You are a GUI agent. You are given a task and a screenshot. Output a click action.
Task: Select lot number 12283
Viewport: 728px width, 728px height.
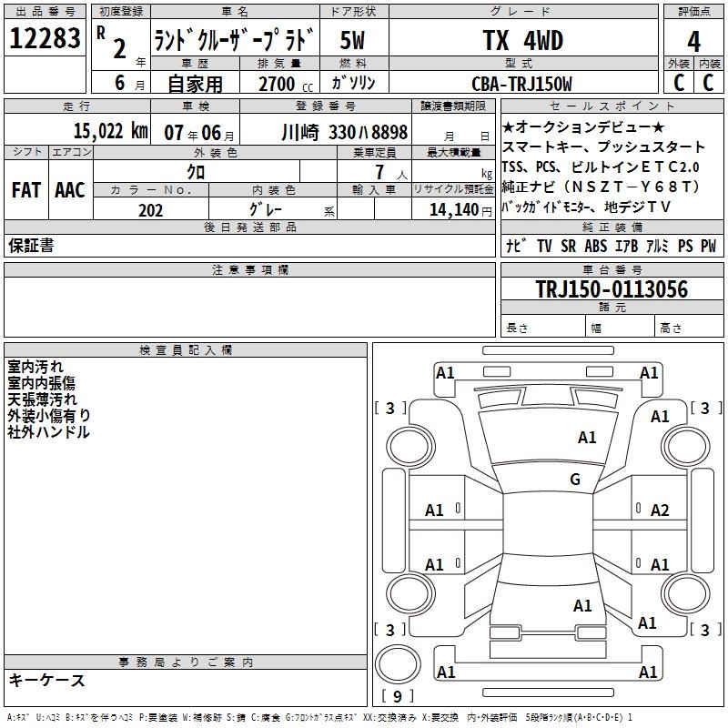(x=45, y=38)
